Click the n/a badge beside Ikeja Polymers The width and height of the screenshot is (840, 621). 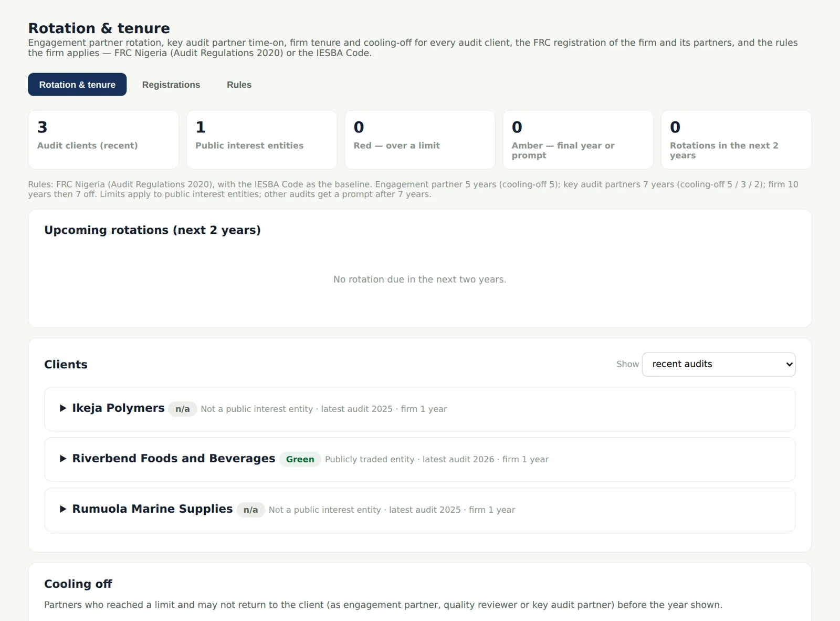click(183, 409)
